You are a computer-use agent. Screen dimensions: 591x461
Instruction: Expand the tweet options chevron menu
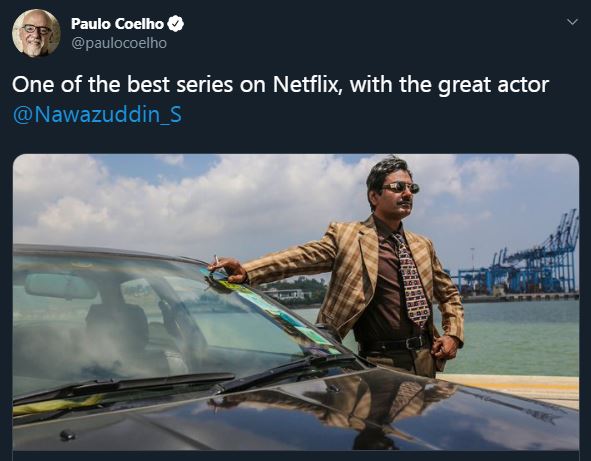coord(572,22)
